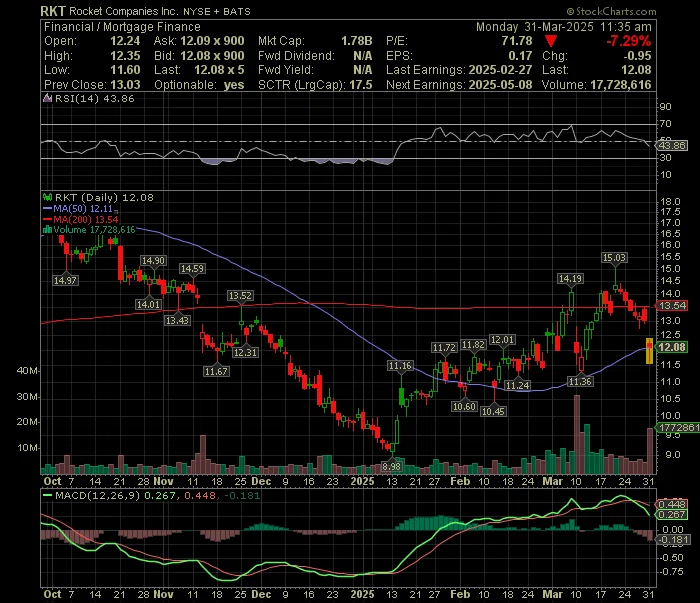Screen dimensions: 700x603
Task: Click the -0.181 MACD histogram axis tag
Action: click(x=671, y=540)
